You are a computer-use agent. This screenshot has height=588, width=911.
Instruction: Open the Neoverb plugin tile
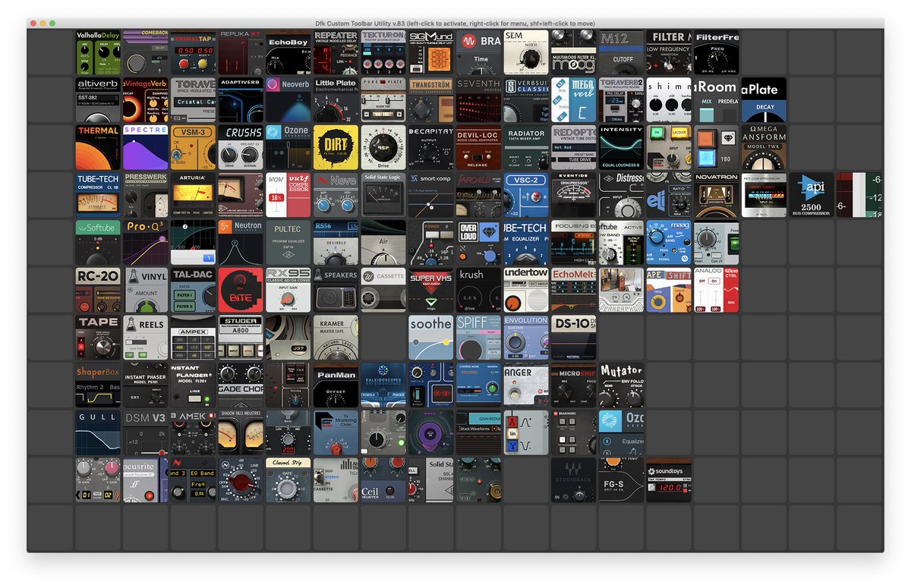[288, 99]
